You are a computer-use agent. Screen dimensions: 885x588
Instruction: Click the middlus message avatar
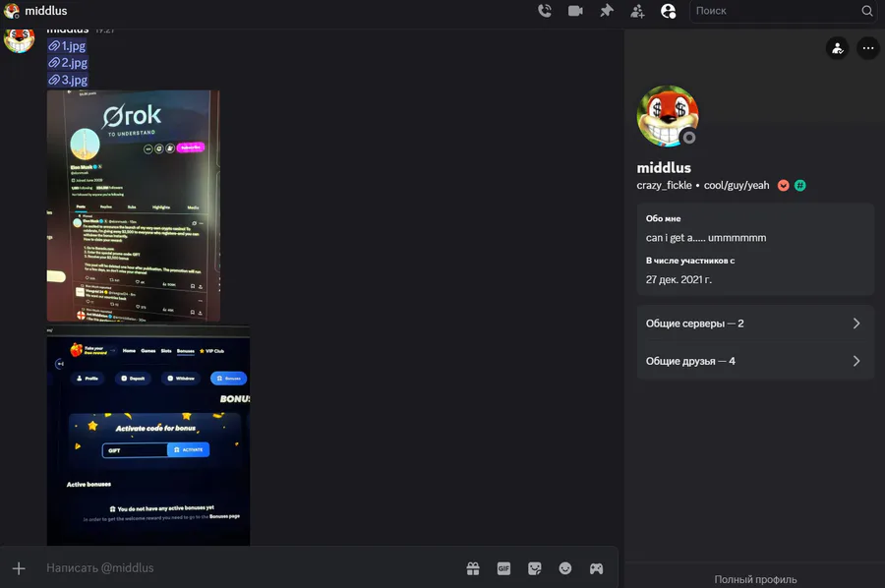(x=20, y=39)
